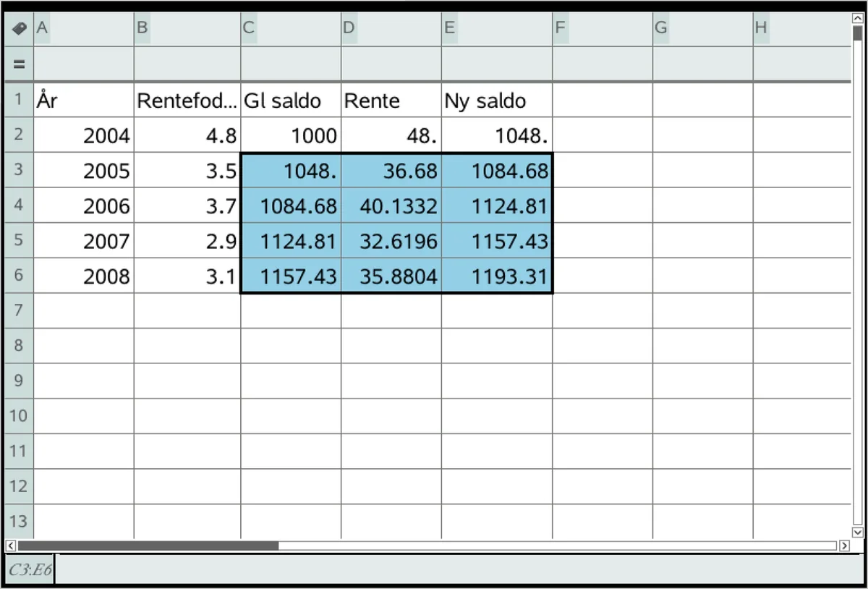868x589 pixels.
Task: Select column G header
Action: point(703,29)
